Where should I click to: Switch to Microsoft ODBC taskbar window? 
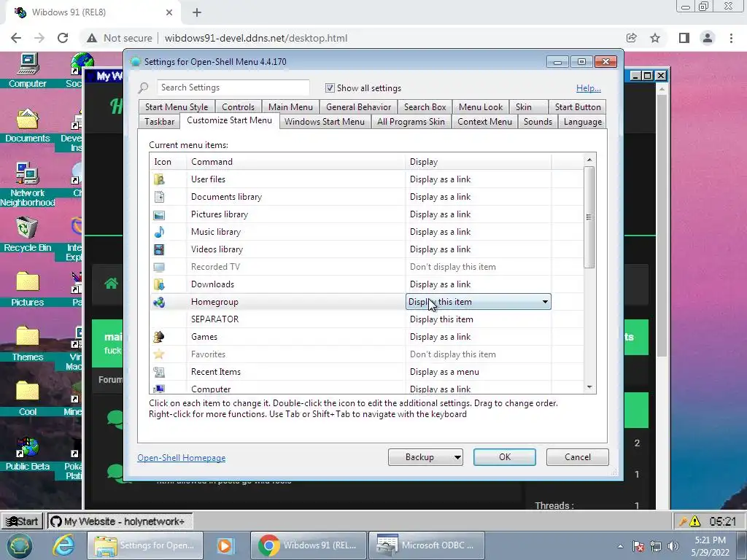point(426,545)
